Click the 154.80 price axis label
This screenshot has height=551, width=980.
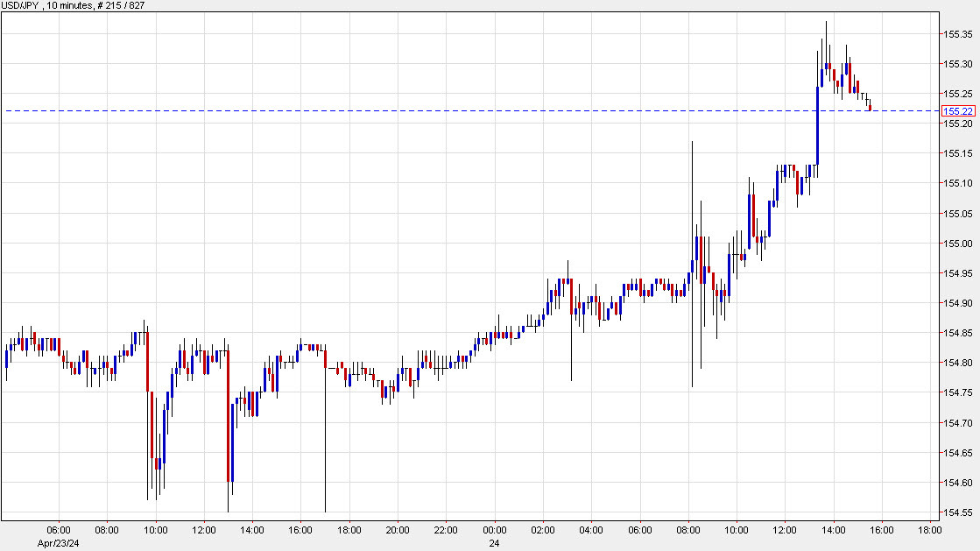[957, 363]
